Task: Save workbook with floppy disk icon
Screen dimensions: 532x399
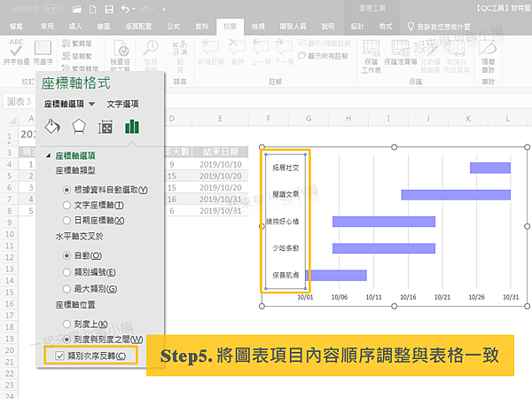Action: [x=109, y=9]
